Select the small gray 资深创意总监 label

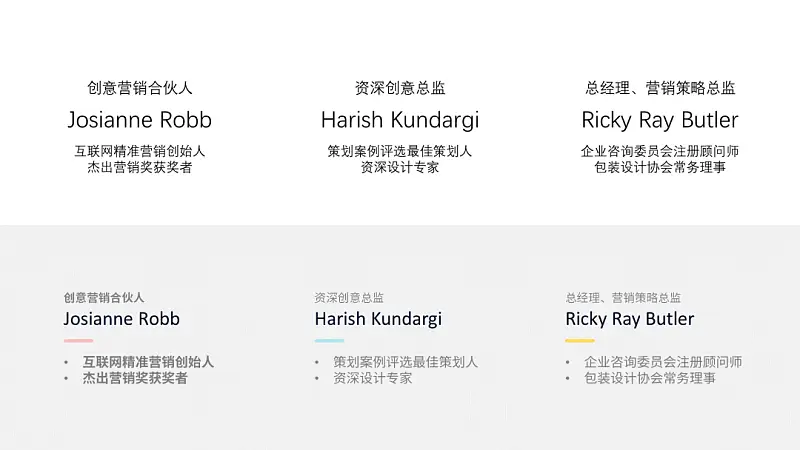pos(349,297)
